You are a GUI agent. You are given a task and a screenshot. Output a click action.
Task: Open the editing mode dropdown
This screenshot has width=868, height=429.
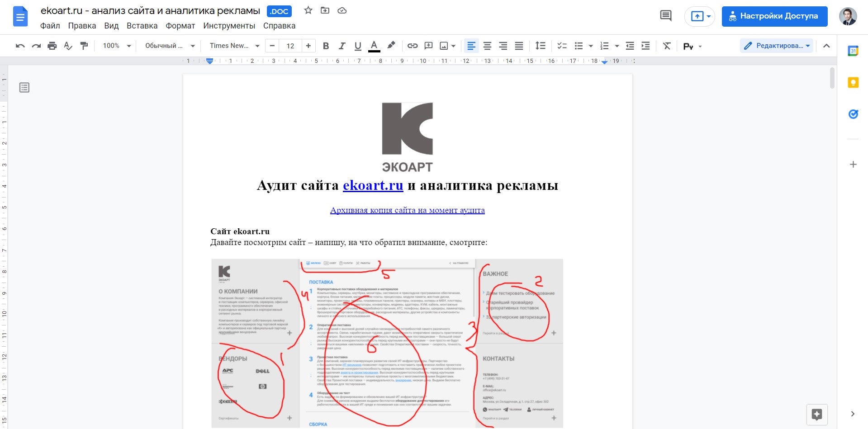[x=777, y=46]
